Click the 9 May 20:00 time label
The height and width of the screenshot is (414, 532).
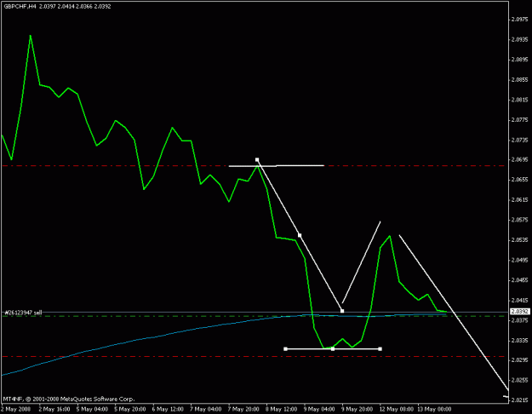click(358, 409)
